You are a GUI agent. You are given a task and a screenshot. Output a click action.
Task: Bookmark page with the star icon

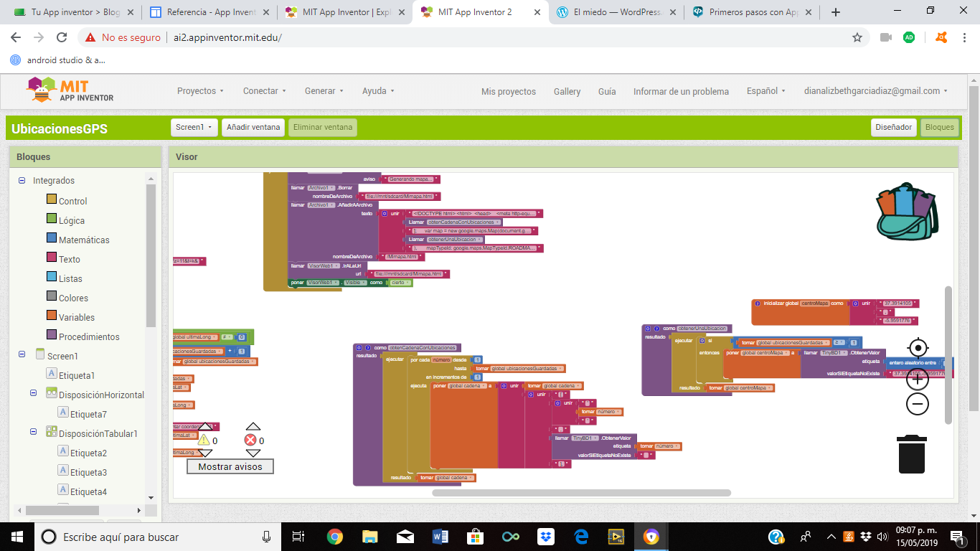[857, 37]
